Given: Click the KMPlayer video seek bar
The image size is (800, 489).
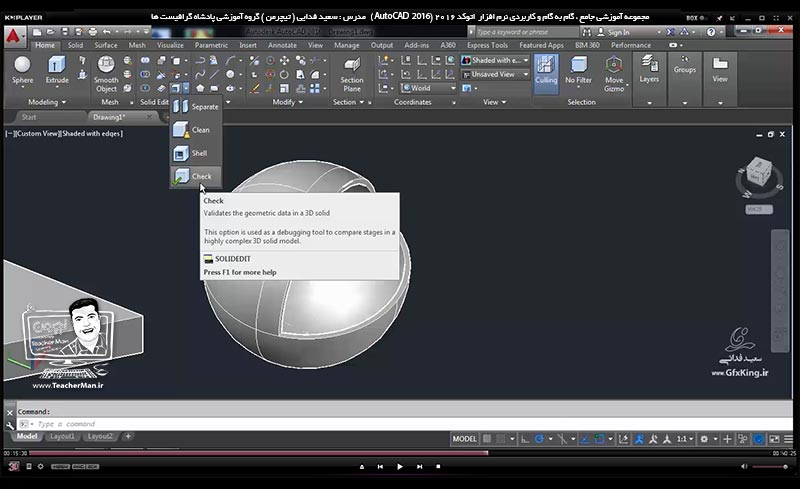Looking at the screenshot, I should (x=399, y=453).
